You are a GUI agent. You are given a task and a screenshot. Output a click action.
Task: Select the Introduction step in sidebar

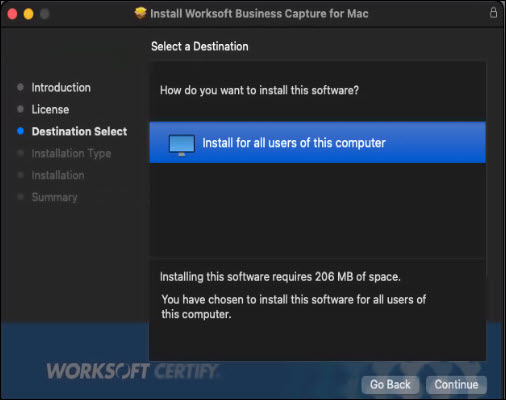tap(61, 88)
